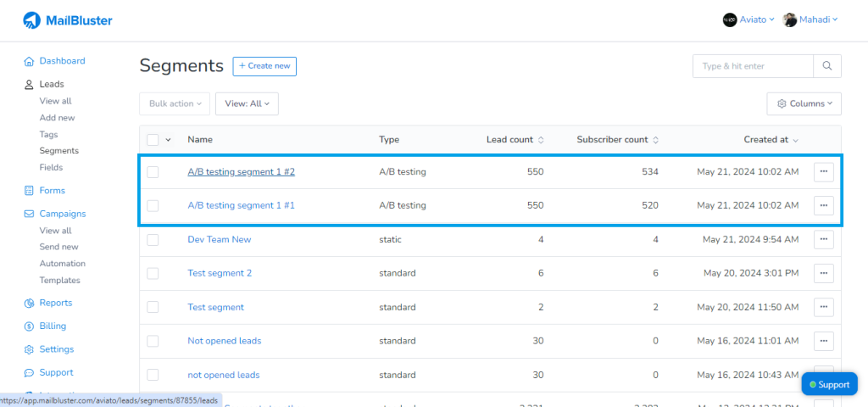The height and width of the screenshot is (407, 868).
Task: Tick the lowercase not opened leads checkbox
Action: click(x=153, y=375)
